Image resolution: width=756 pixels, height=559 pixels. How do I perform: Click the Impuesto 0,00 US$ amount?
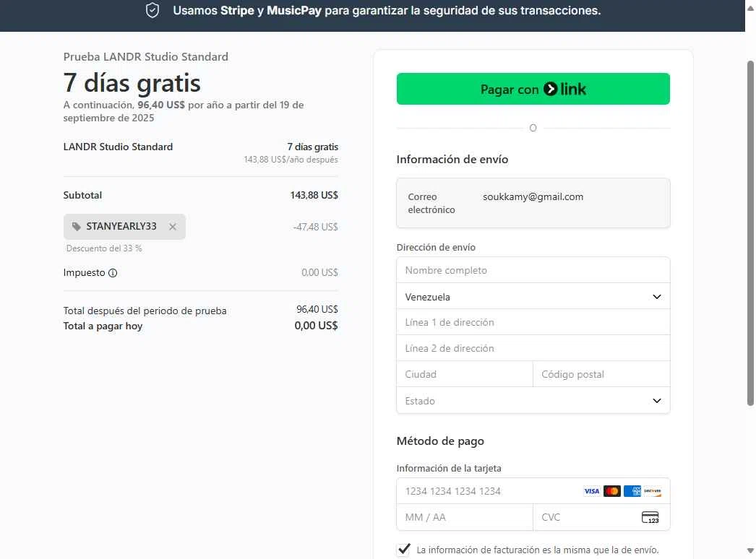[x=319, y=273]
